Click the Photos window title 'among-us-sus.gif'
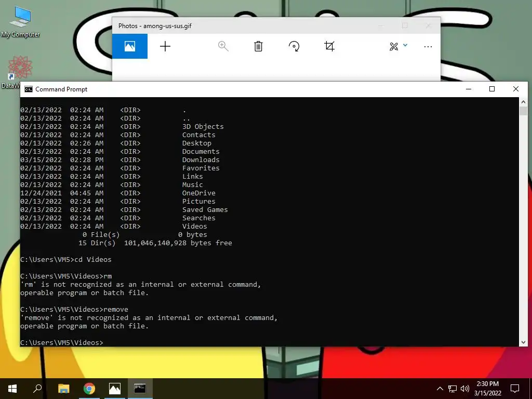 point(167,26)
